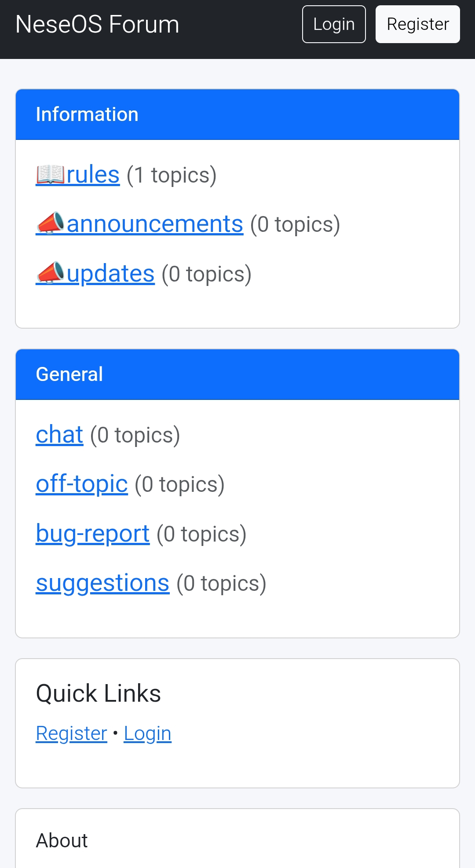Select the Information category header
This screenshot has height=868, width=475.
[87, 114]
